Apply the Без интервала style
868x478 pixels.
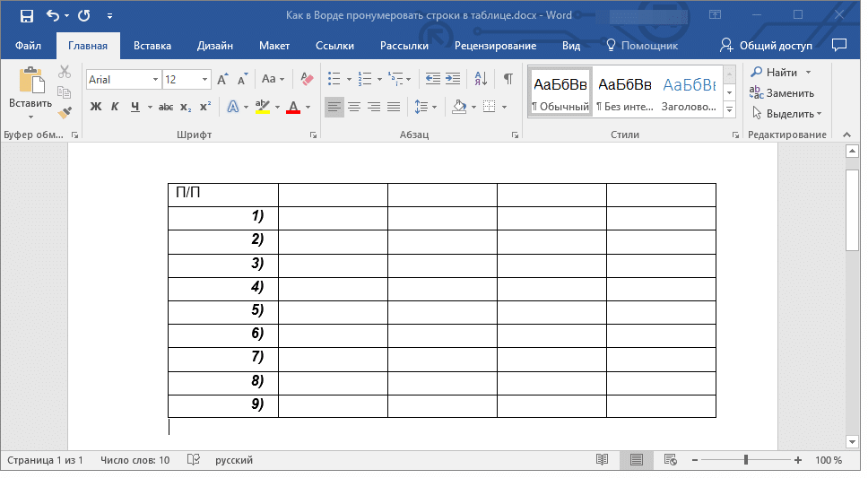coord(625,91)
